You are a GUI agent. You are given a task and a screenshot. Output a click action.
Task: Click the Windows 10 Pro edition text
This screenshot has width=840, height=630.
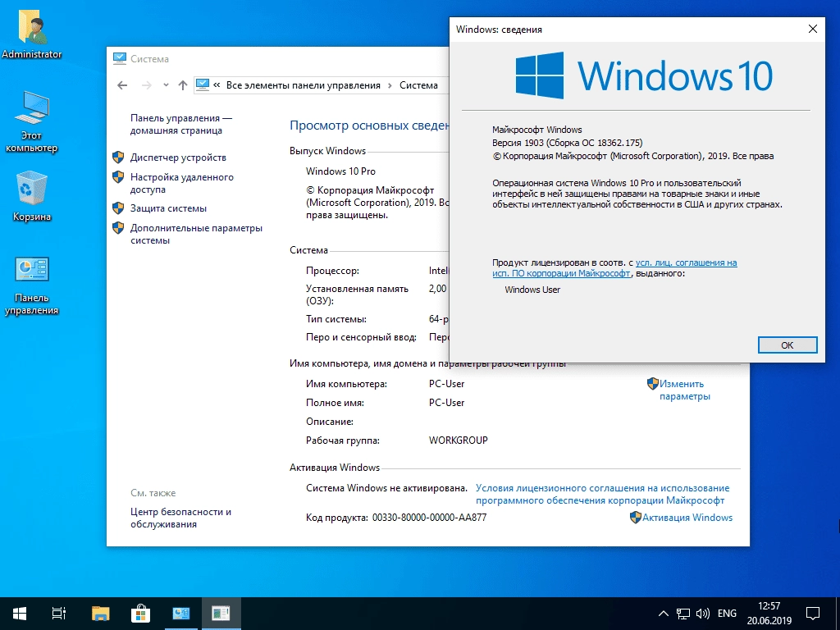(x=340, y=171)
